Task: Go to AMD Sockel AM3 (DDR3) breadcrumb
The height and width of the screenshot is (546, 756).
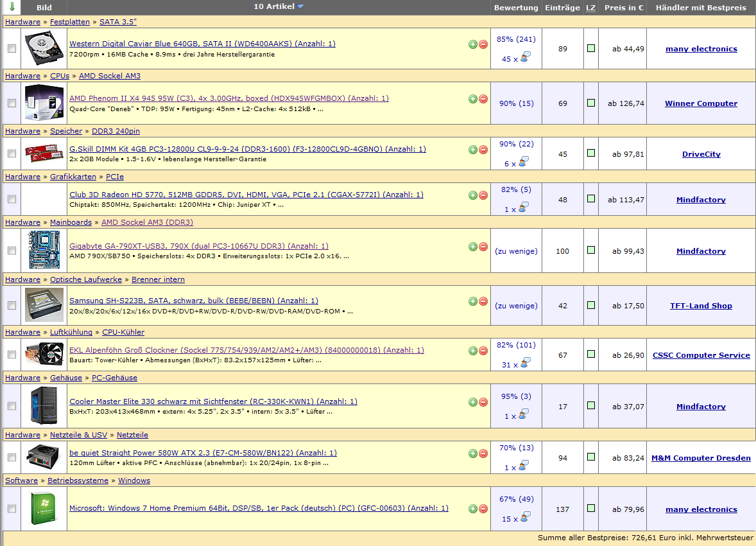Action: 147,222
